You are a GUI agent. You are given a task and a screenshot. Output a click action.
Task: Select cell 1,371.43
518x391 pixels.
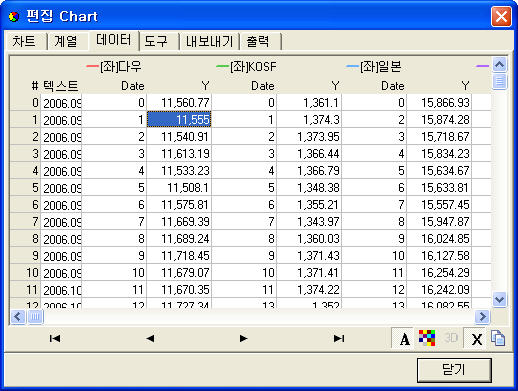tap(309, 255)
